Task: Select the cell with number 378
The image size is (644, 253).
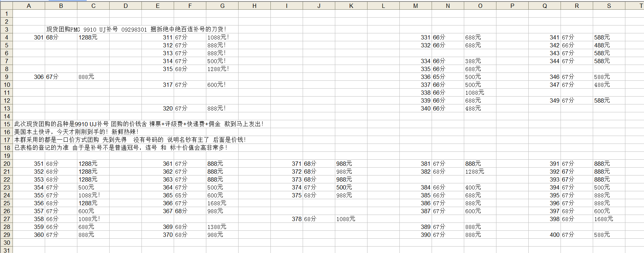Action: (296, 219)
